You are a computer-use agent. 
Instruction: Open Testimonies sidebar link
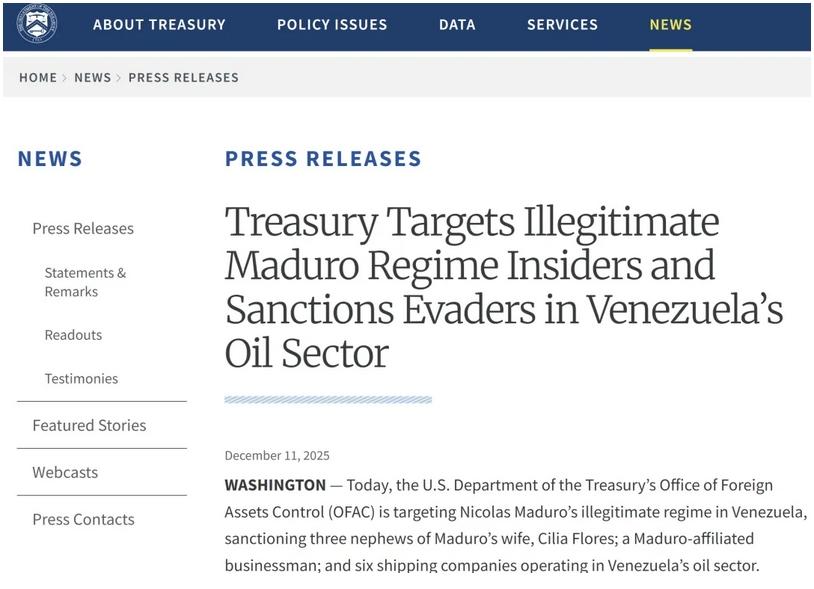[81, 379]
